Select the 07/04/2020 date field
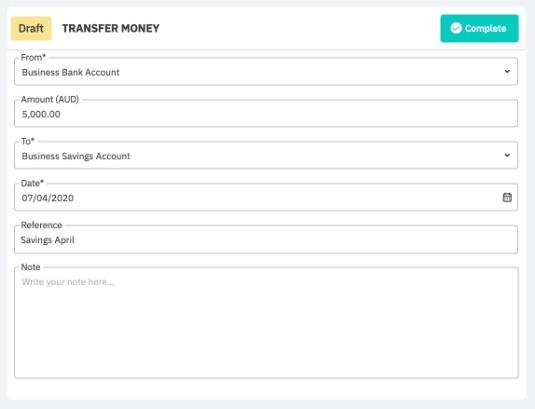This screenshot has width=535, height=409. pos(266,197)
